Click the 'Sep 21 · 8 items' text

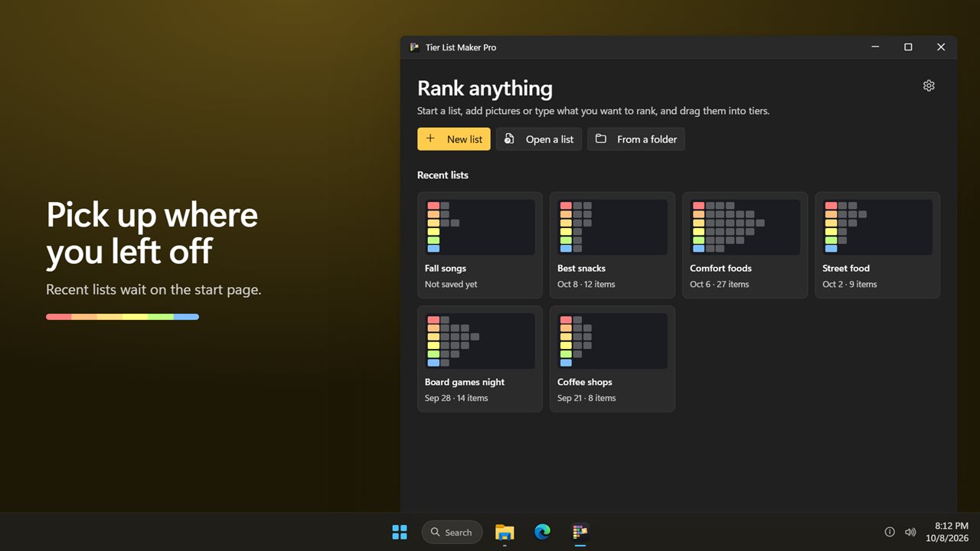[586, 399]
